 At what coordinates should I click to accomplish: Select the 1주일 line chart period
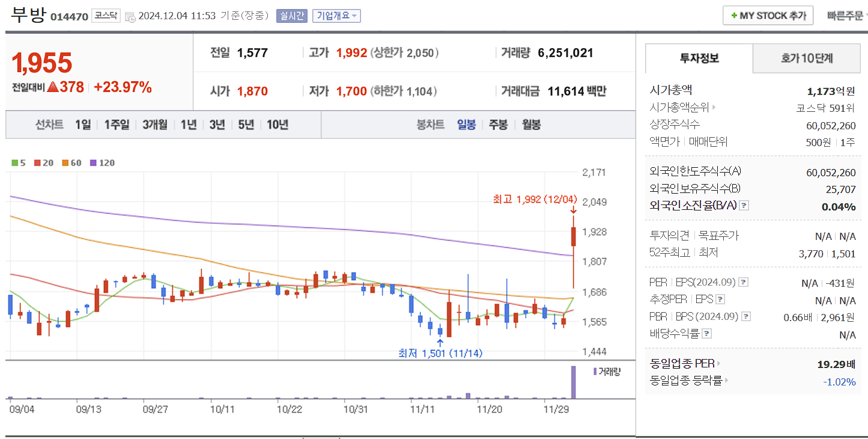[x=117, y=124]
